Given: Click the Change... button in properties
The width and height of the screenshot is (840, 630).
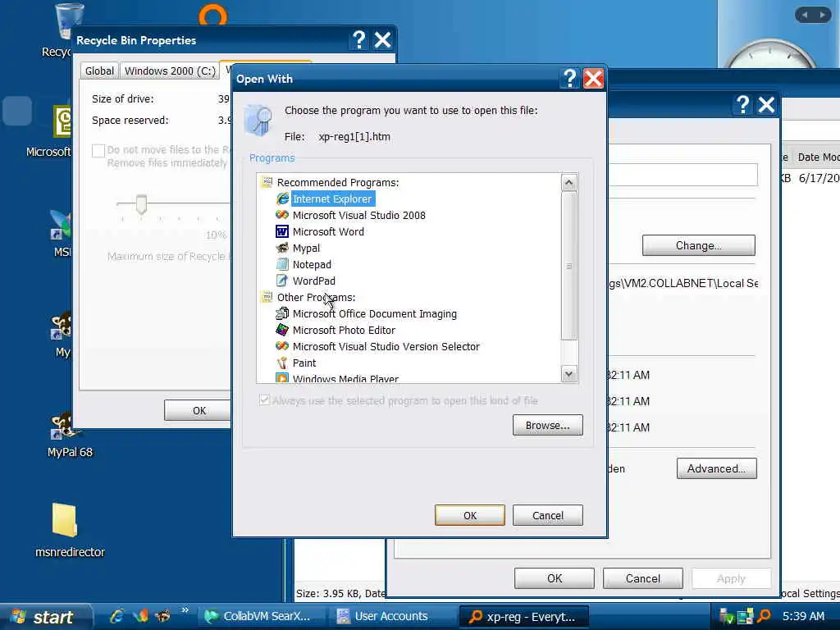Looking at the screenshot, I should (699, 245).
